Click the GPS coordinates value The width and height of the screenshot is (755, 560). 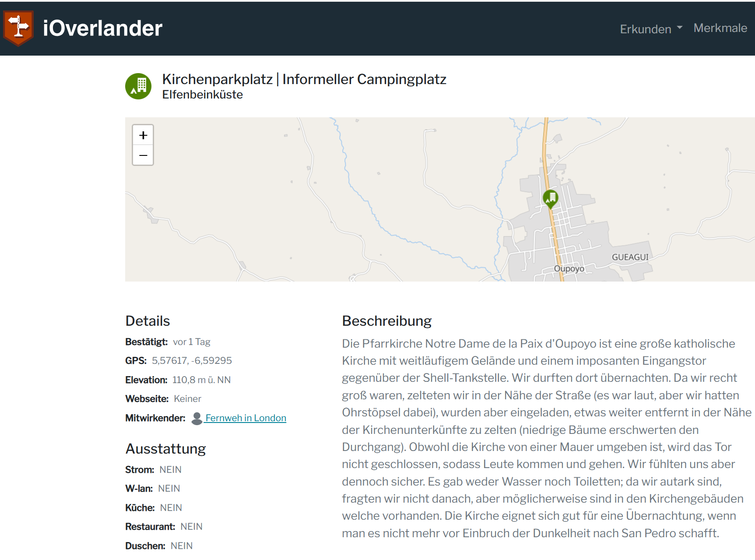[x=192, y=361]
